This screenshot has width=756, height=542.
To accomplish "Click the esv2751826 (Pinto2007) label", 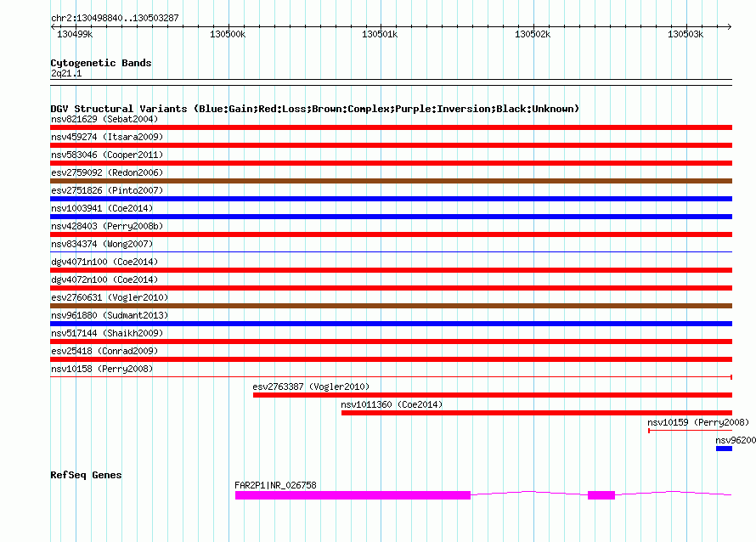I will 107,190.
